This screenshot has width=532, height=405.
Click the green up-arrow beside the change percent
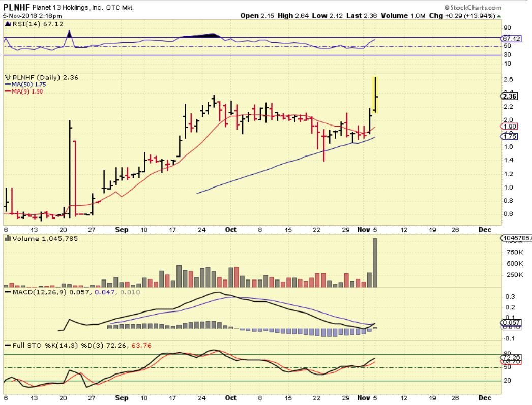499,16
